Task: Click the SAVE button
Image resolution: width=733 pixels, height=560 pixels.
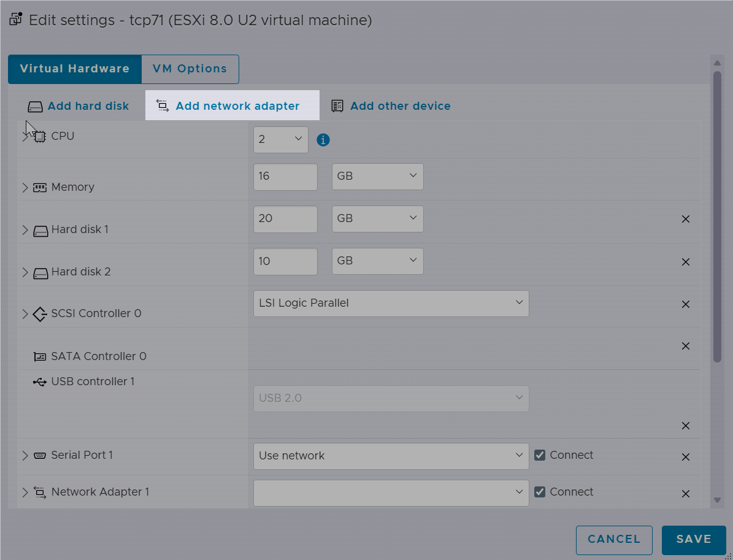Action: 694,539
